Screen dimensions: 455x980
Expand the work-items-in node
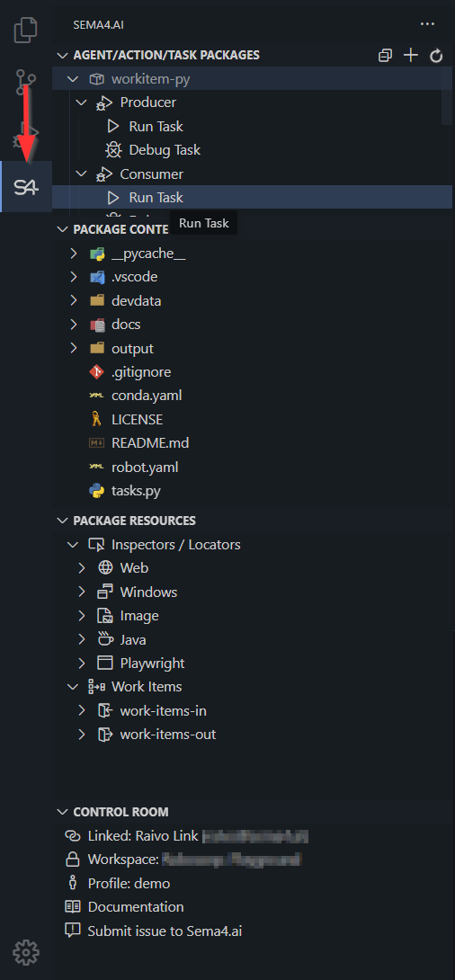[x=82, y=710]
